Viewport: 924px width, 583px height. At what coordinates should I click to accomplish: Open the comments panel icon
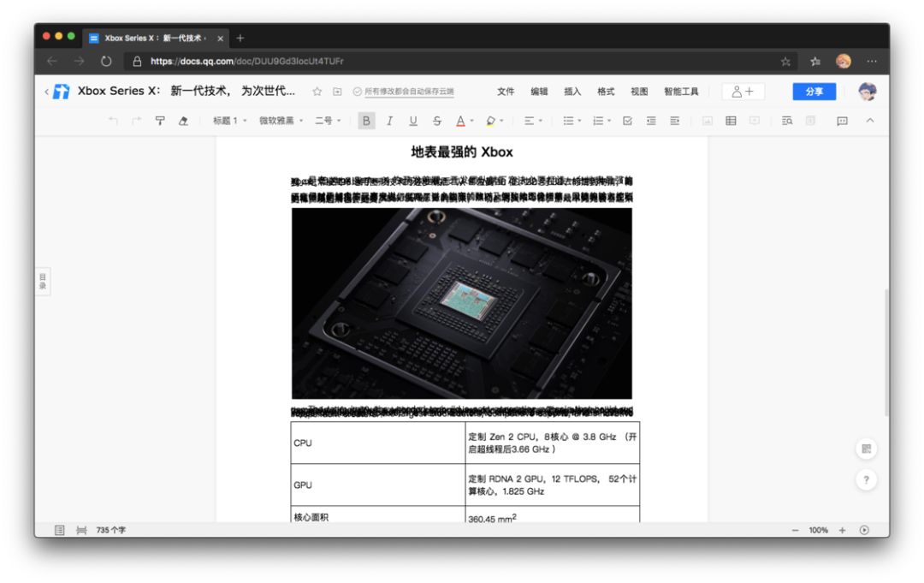tap(842, 121)
